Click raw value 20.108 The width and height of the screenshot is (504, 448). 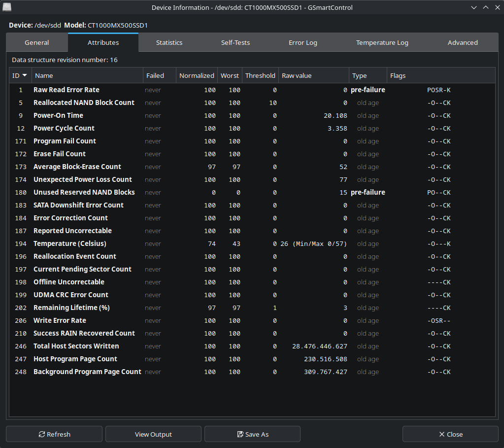[x=335, y=116]
